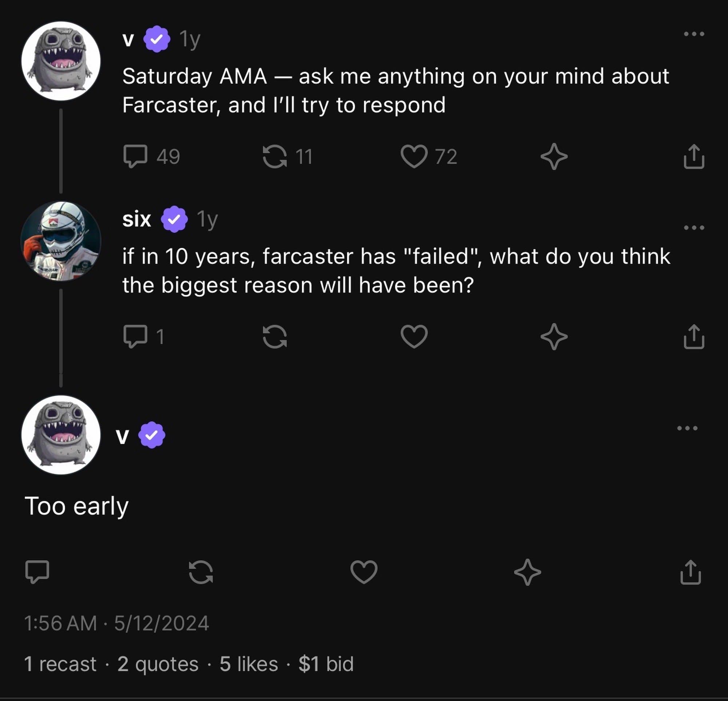This screenshot has height=701, width=728.
Task: Click six's username to open their profile
Action: pos(137,219)
